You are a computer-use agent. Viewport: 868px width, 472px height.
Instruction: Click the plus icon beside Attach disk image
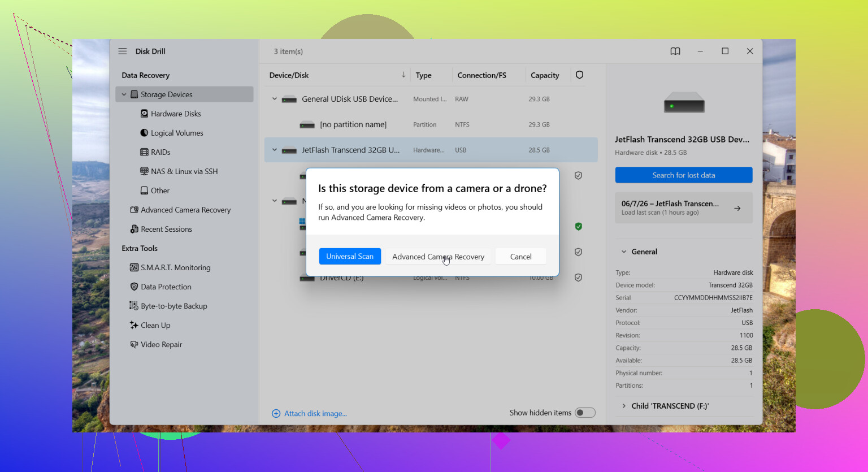pyautogui.click(x=276, y=414)
